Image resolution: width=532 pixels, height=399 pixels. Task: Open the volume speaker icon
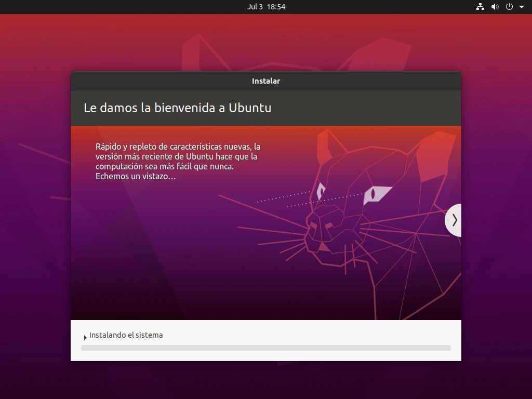click(495, 7)
